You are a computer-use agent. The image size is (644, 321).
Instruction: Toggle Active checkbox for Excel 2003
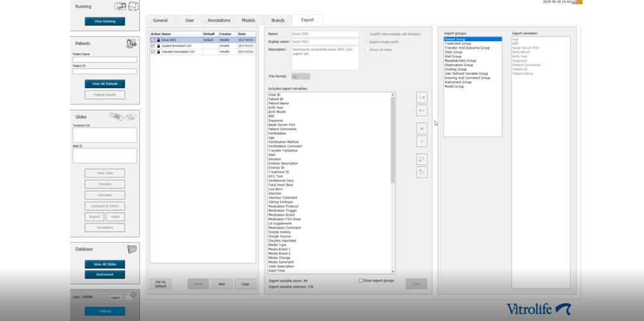153,40
